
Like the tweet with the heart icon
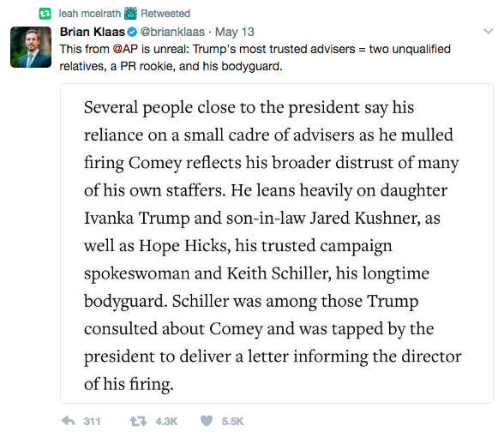pyautogui.click(x=207, y=421)
